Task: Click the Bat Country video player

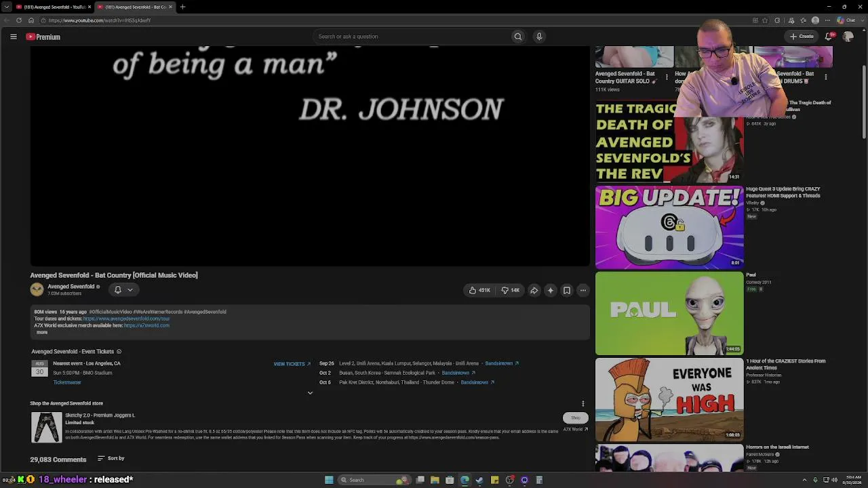Action: click(310, 156)
